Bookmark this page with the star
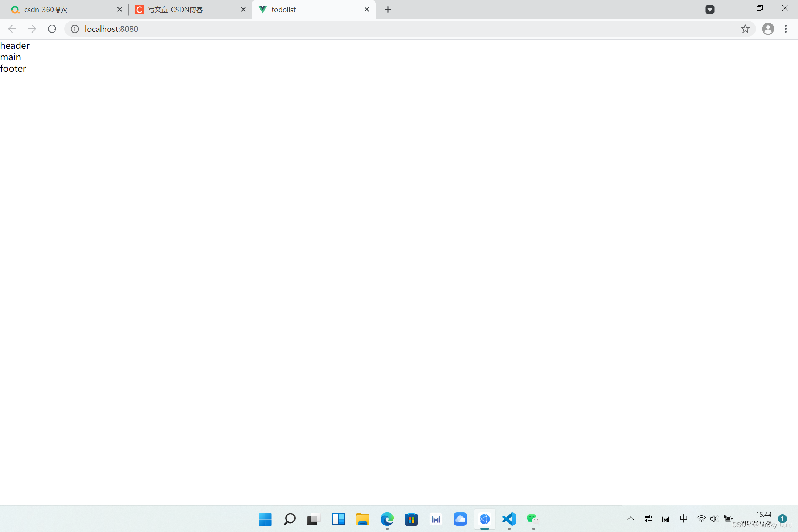 click(746, 29)
